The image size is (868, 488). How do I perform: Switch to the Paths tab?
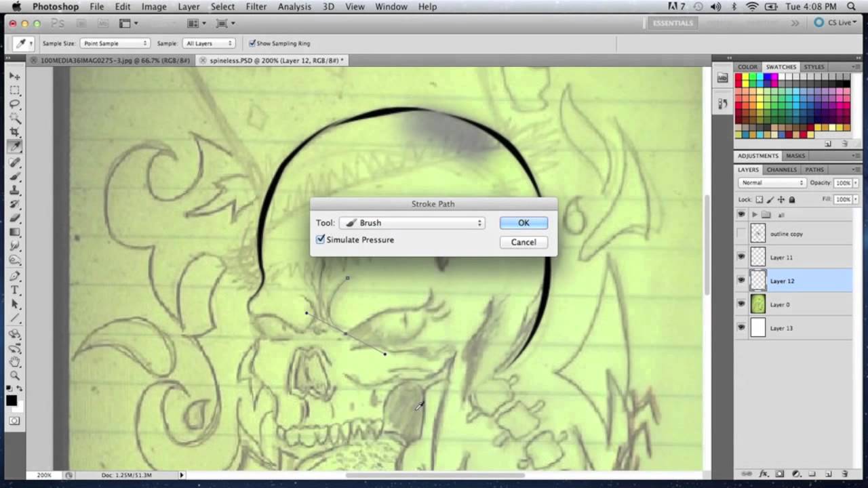(814, 169)
